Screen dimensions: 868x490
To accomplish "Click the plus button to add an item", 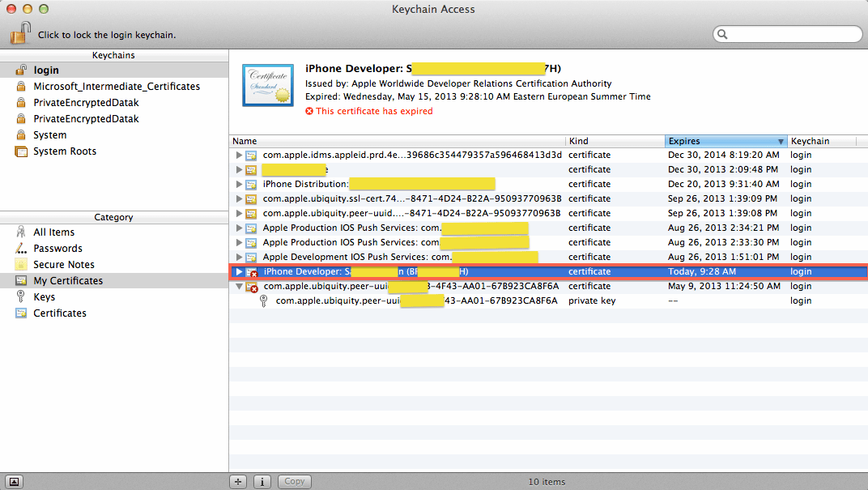I will (237, 481).
